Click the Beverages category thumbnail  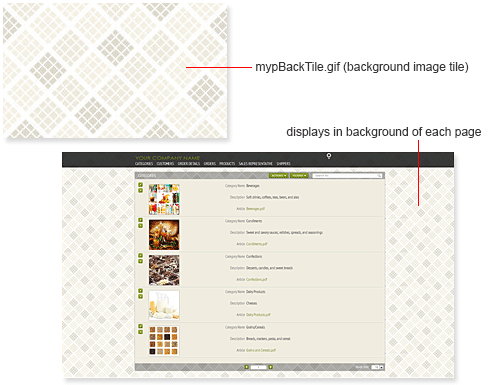(x=164, y=199)
